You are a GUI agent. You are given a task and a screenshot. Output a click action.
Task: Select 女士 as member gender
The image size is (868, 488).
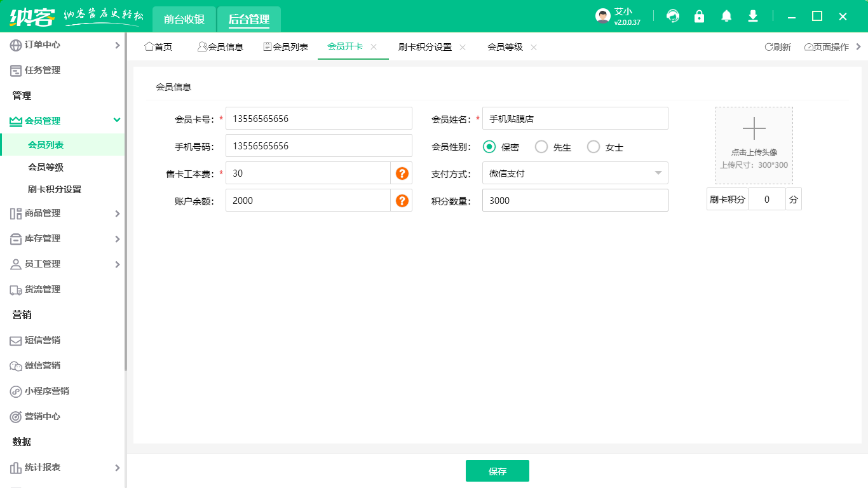coord(593,146)
